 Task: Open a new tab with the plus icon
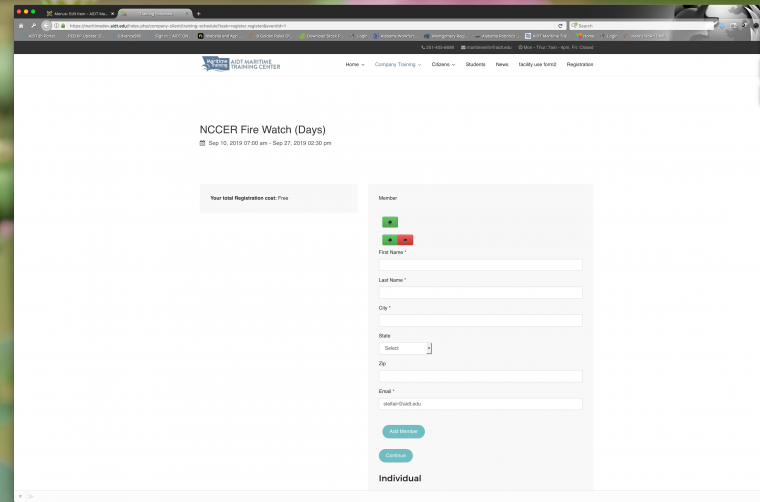pos(198,14)
